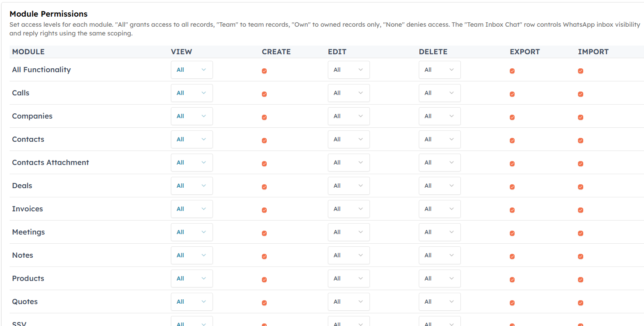644x326 pixels.
Task: Open the View dropdown for Notes
Action: coord(191,255)
